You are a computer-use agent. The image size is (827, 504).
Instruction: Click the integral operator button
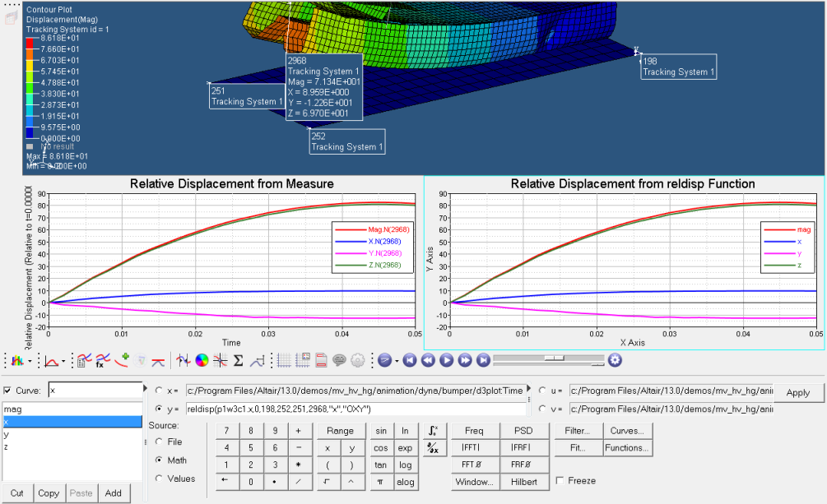coord(433,430)
